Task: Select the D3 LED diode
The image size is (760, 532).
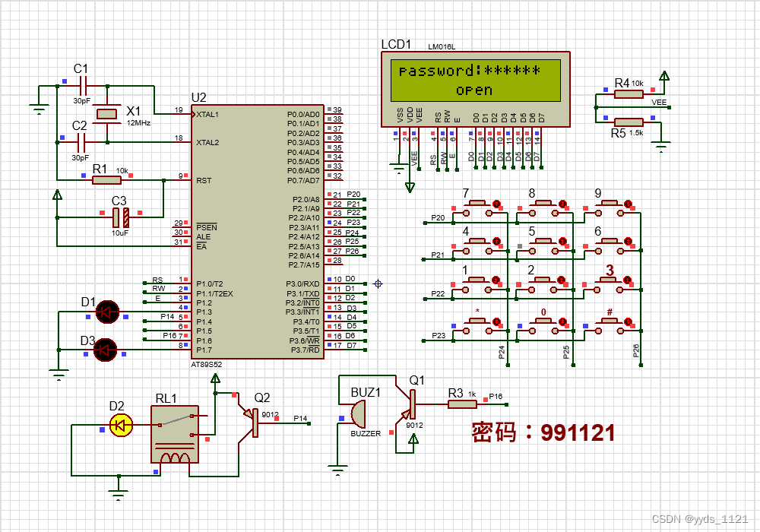Action: (105, 350)
